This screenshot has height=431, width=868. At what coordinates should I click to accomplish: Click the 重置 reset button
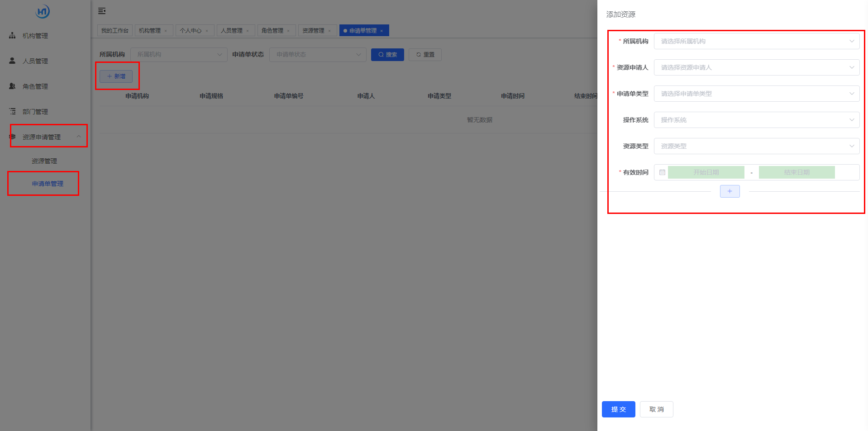(425, 54)
